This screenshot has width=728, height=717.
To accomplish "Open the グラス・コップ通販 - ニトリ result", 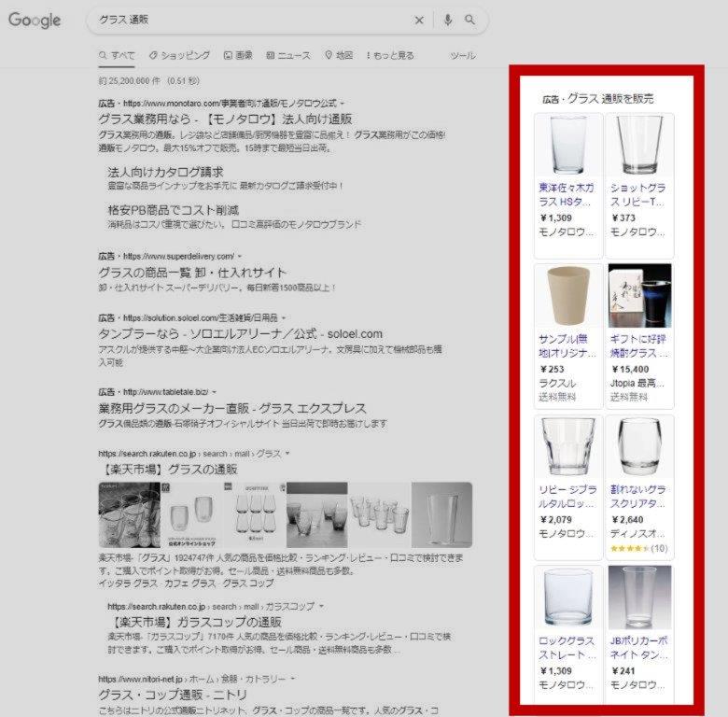I will click(173, 696).
